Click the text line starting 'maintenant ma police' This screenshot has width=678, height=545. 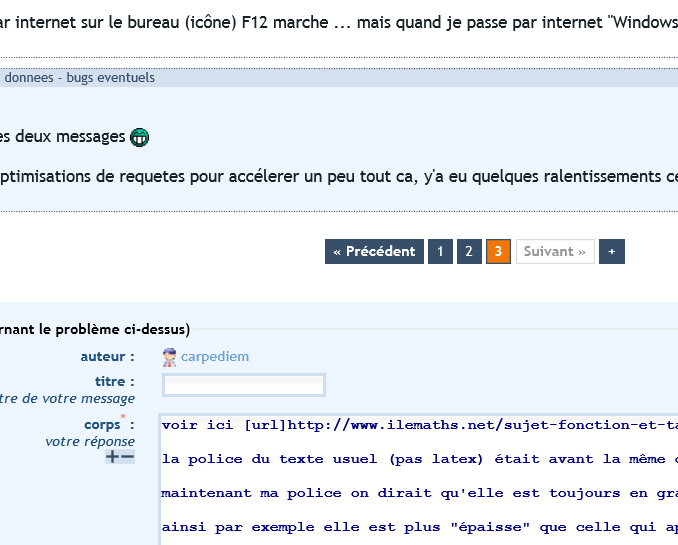click(420, 493)
